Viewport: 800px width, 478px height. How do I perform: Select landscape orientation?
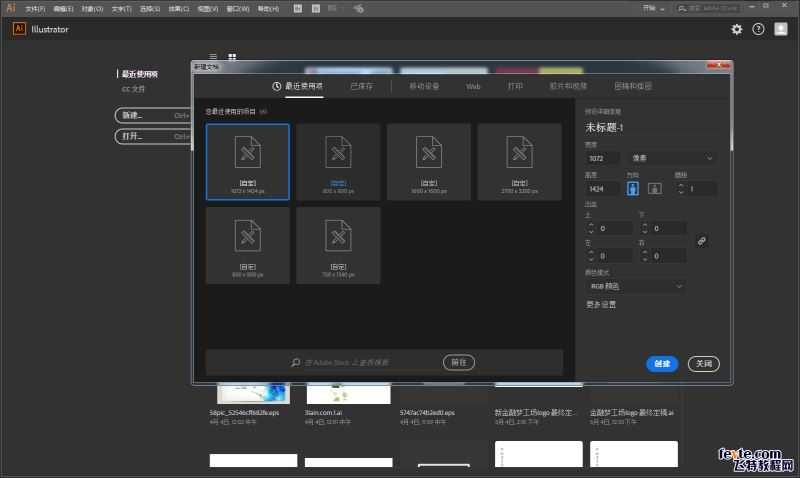tap(654, 188)
